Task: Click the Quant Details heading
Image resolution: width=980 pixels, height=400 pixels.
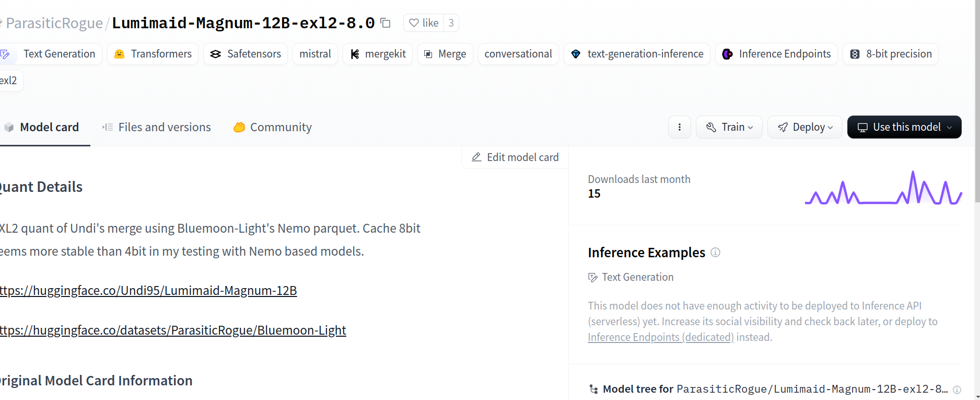Action: [41, 187]
